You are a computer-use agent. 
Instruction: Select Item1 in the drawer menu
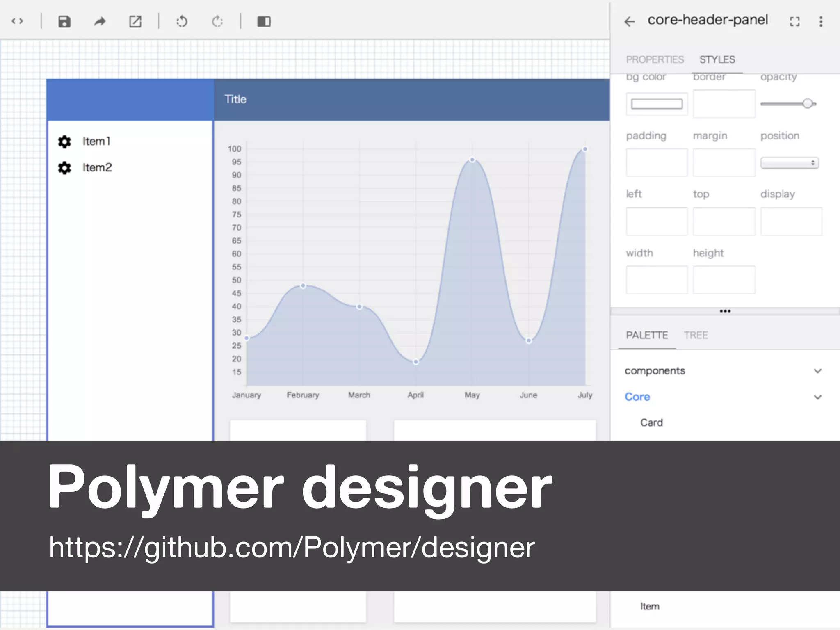pos(96,142)
